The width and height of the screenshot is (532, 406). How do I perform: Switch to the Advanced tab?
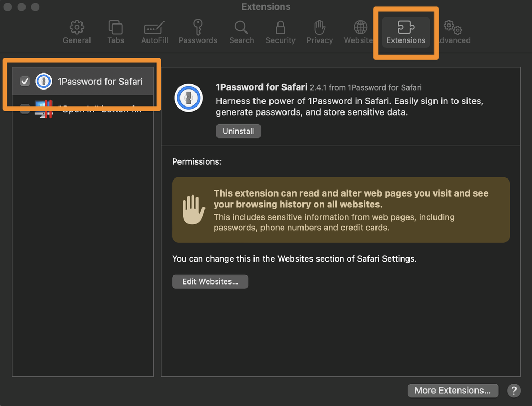click(454, 33)
